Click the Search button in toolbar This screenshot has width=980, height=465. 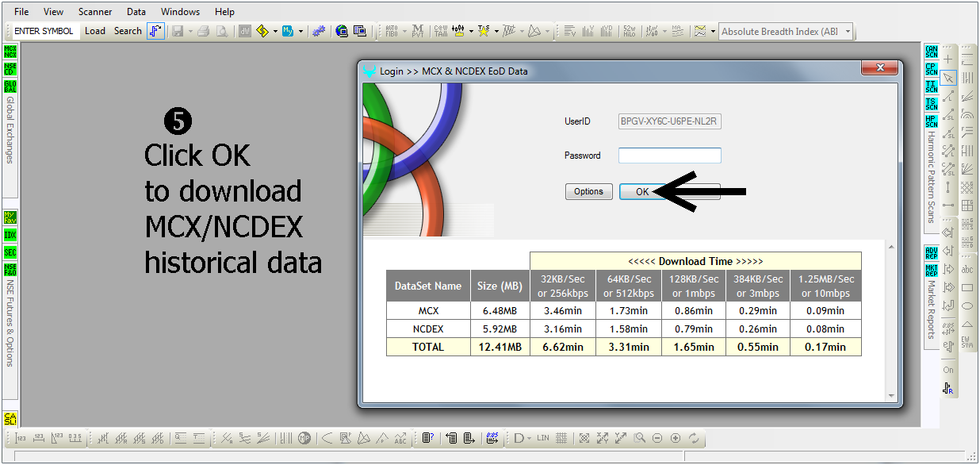[x=128, y=31]
